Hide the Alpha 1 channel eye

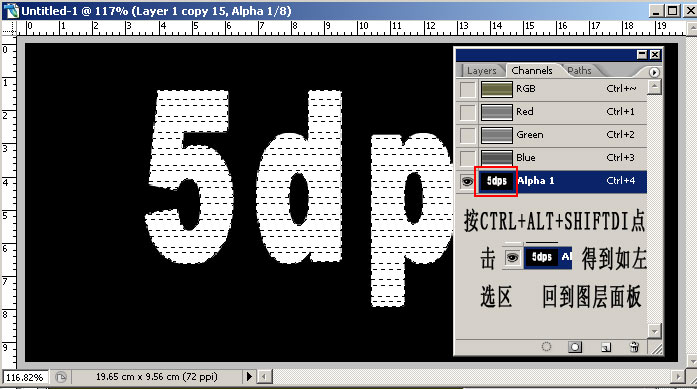467,181
